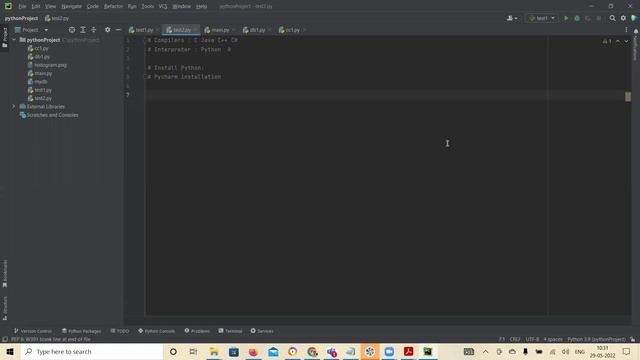Go to previous highlighted problem arrow
Viewport: 640px width, 360px height.
[618, 41]
